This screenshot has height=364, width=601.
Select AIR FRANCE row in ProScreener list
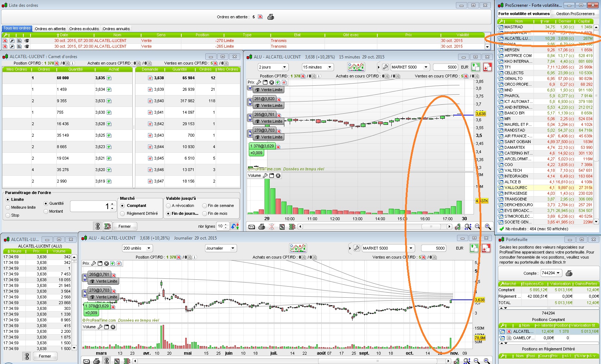pos(545,136)
